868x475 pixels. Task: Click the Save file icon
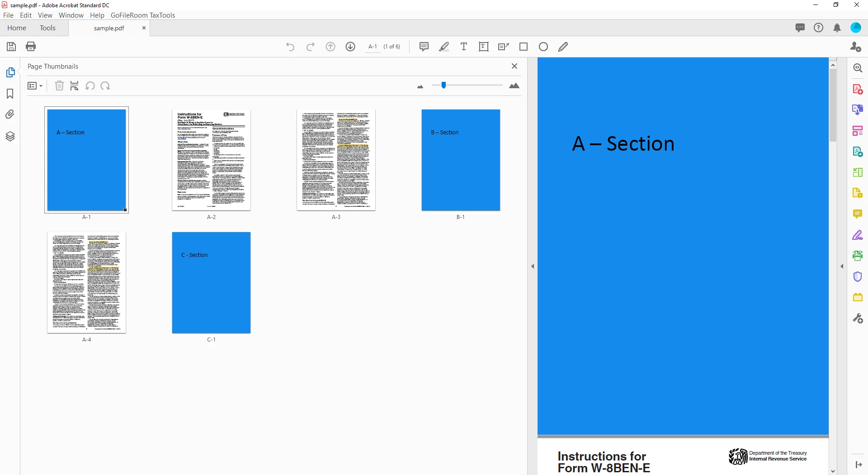pyautogui.click(x=11, y=47)
